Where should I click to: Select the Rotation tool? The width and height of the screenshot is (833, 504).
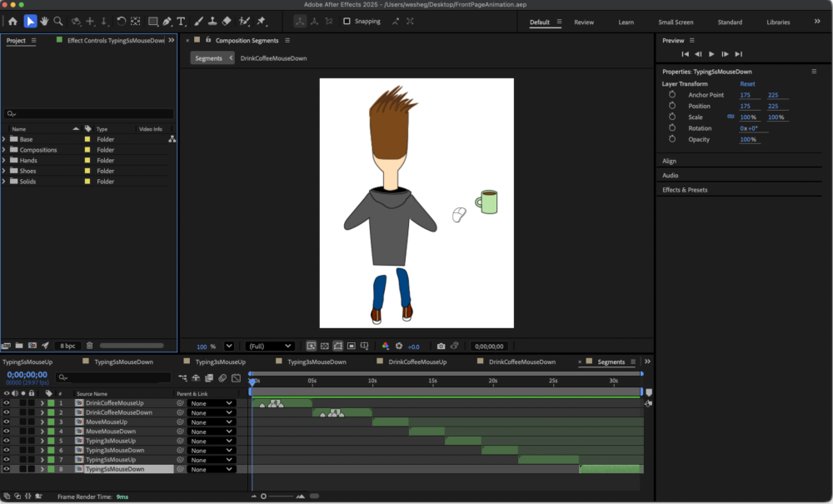[121, 22]
